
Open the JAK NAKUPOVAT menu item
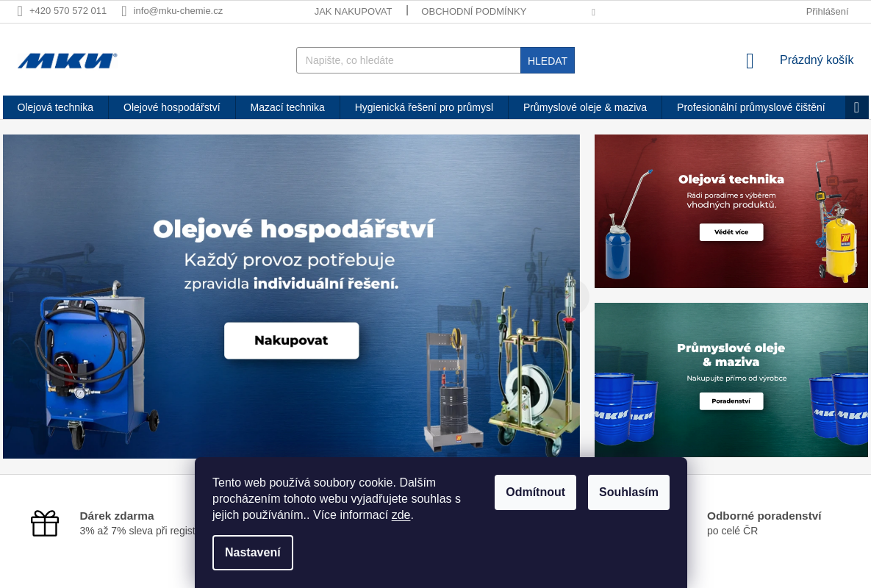click(353, 11)
